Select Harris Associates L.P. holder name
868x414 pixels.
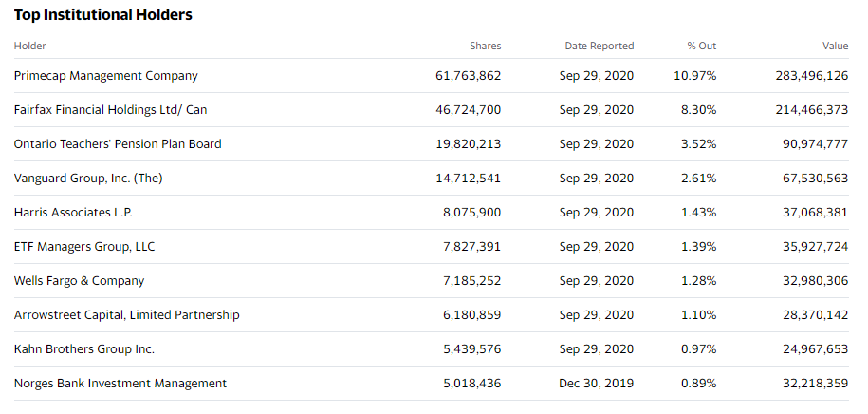tap(73, 213)
